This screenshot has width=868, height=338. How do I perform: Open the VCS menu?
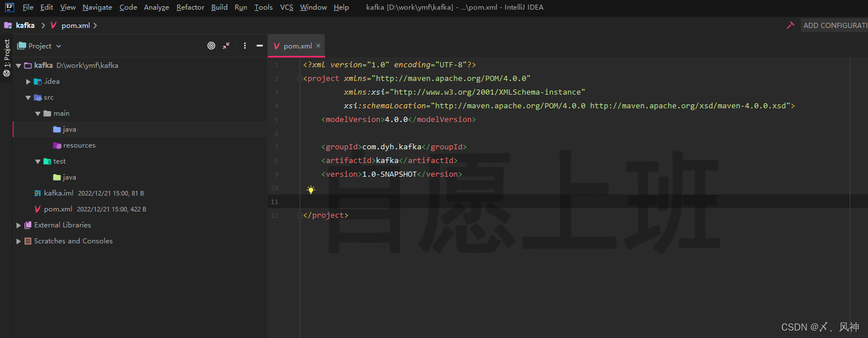286,7
